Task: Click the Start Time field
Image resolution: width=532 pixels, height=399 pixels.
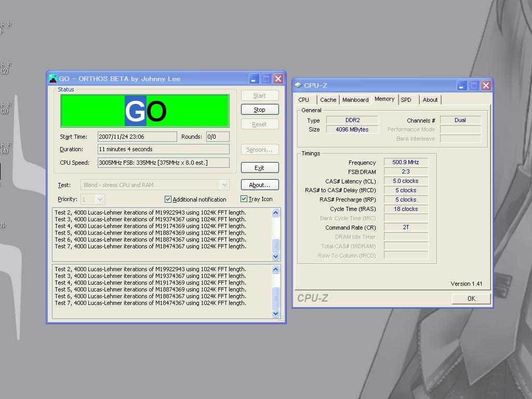Action: point(137,137)
